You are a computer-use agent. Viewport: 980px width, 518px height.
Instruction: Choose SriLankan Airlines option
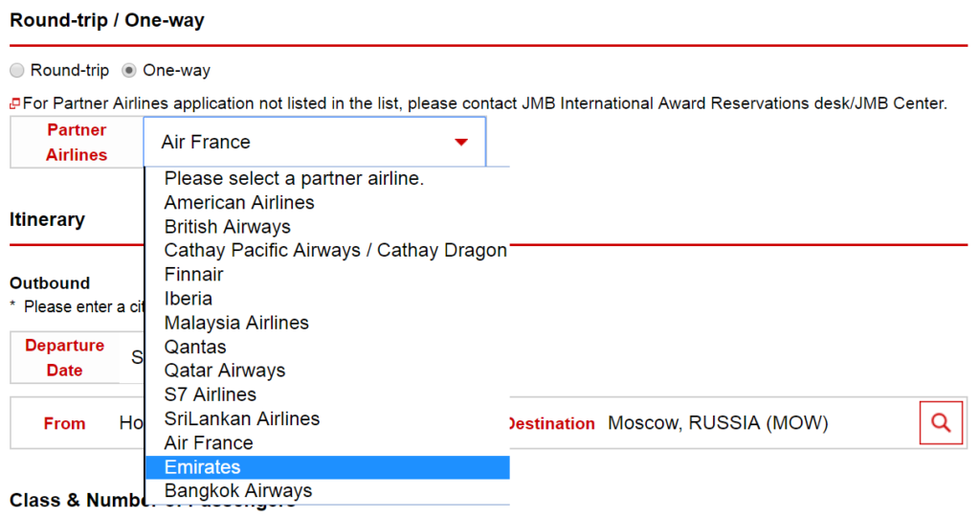point(327,418)
